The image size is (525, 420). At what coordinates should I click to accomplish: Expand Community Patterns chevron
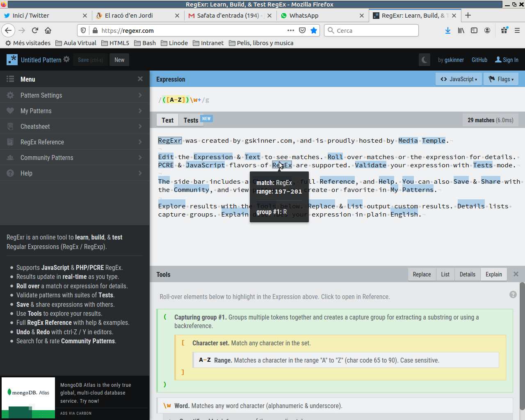click(x=140, y=157)
